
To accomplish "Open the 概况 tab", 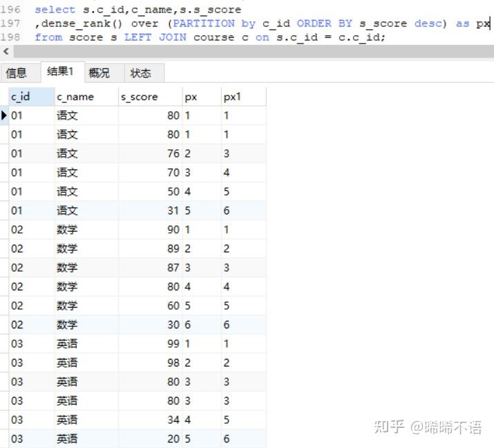I will (x=104, y=73).
